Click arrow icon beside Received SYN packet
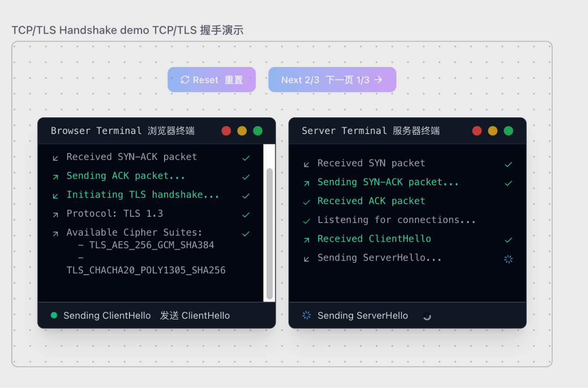588x388 pixels. [307, 164]
